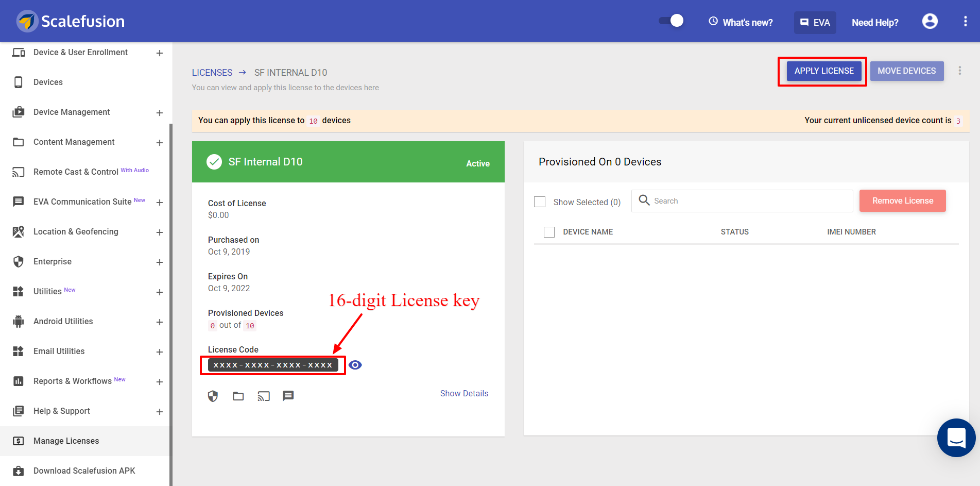
Task: Tick the select-all checkbox by Device Name
Action: (549, 232)
